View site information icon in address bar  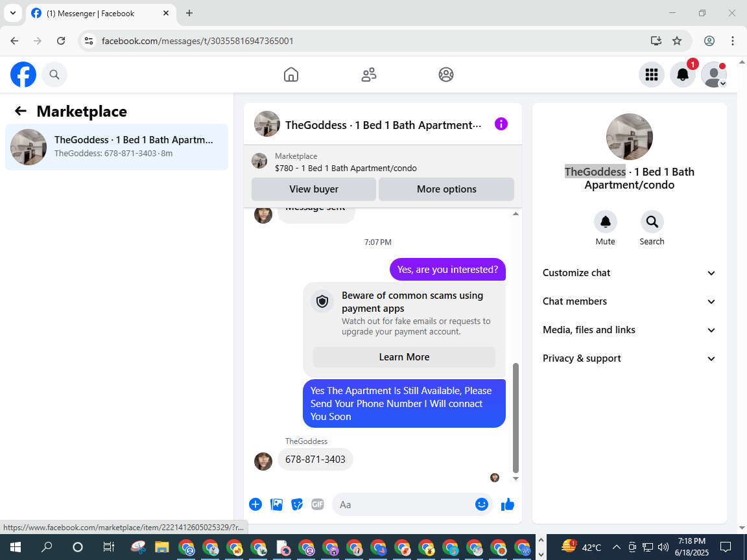pos(89,41)
